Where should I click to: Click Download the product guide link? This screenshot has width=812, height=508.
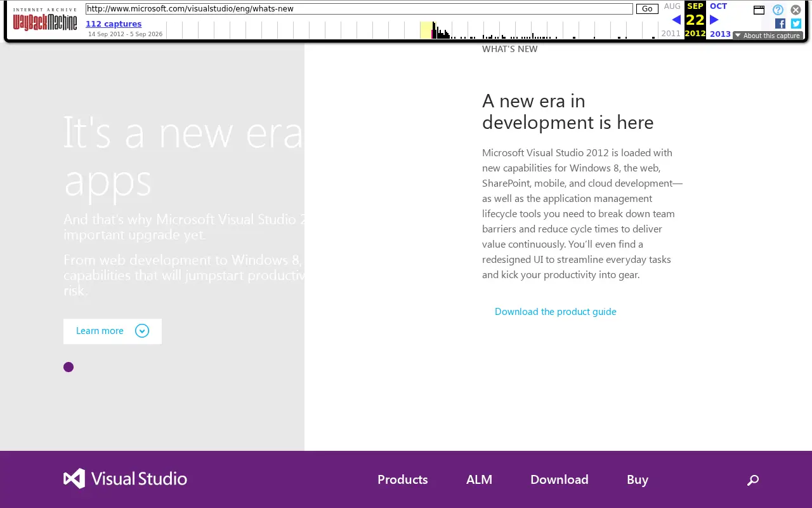[x=556, y=311]
